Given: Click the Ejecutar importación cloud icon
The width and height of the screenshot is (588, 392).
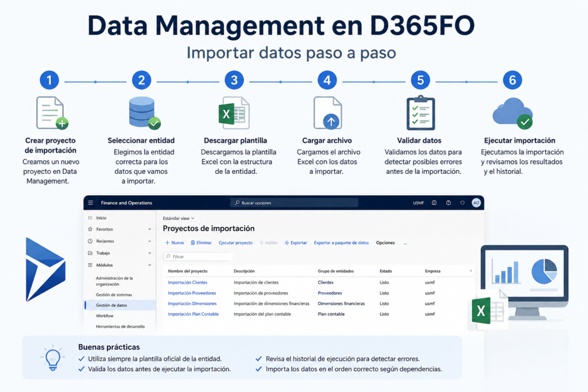Looking at the screenshot, I should tap(513, 113).
